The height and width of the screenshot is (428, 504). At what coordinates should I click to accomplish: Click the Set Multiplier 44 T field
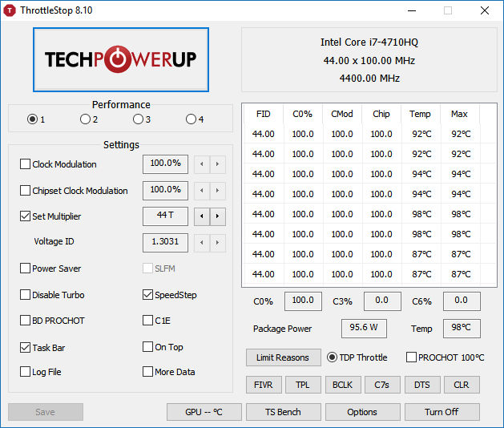point(165,216)
